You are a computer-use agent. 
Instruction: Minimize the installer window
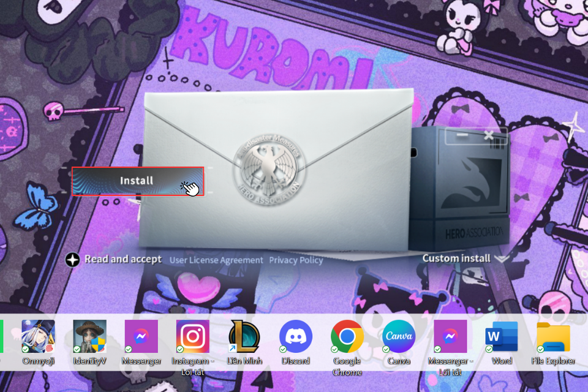[462, 135]
